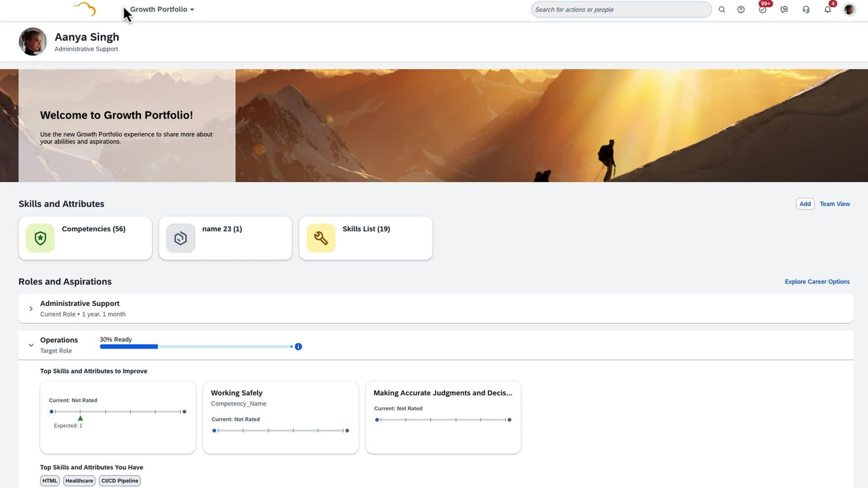Screen dimensions: 868x488
Task: Click the Add button in Skills and Attributes
Action: 805,204
